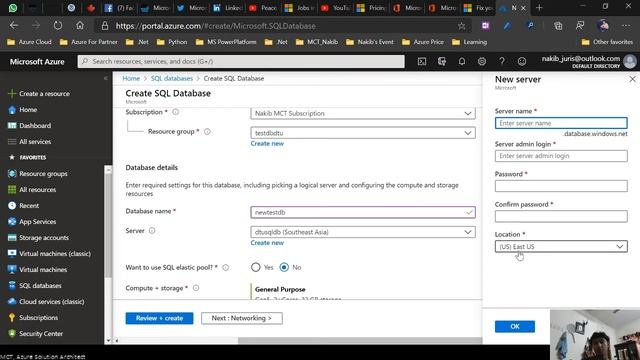Click the App Services icon
The height and width of the screenshot is (360, 640).
click(x=12, y=221)
